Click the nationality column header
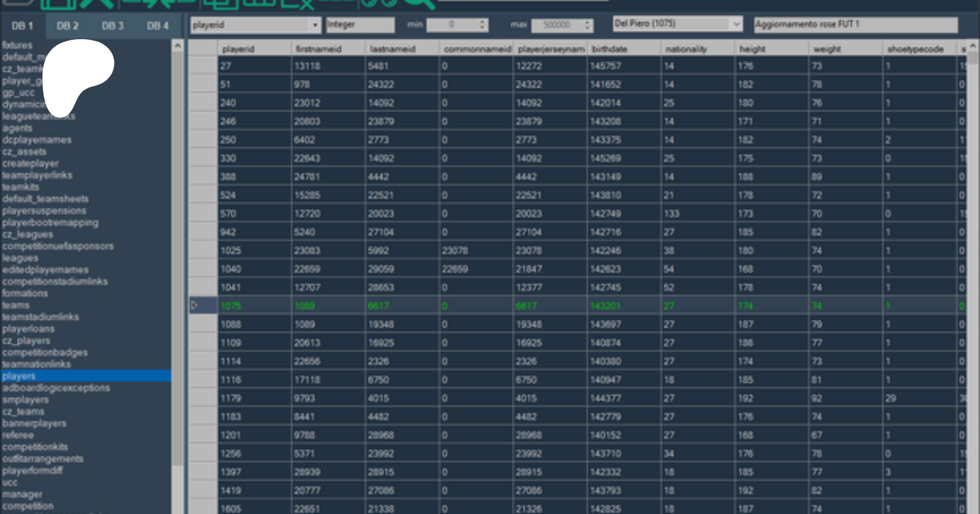This screenshot has width=980, height=514. point(699,49)
